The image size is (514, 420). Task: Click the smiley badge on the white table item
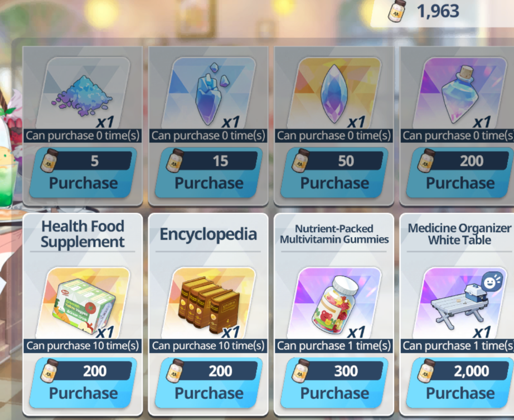tap(491, 282)
